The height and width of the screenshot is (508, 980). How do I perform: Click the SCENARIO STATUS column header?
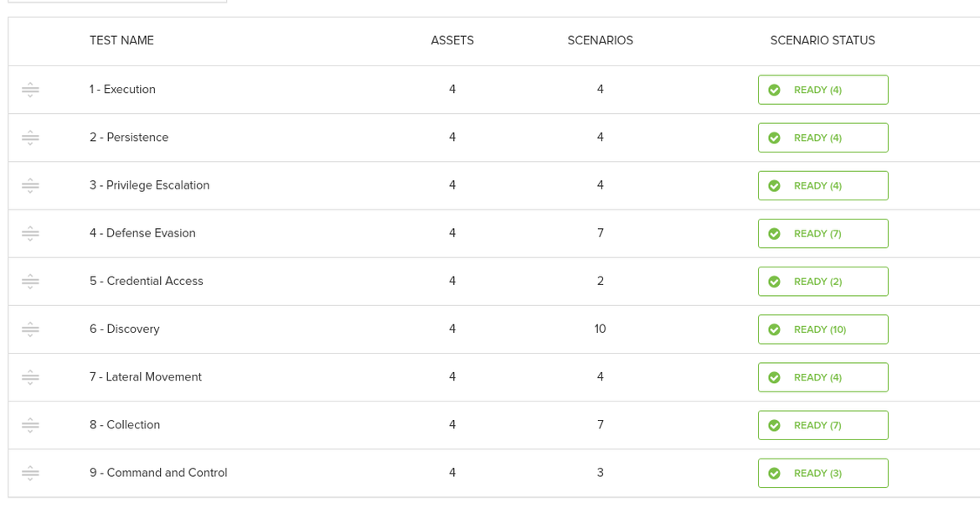[822, 40]
